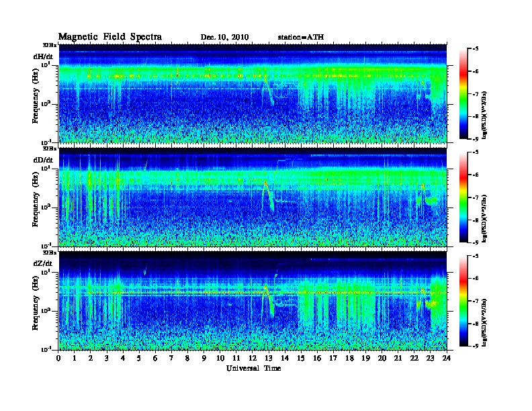Select the date text "Dec. 10, 2010"
Screen dimensions: 532x411
point(224,38)
